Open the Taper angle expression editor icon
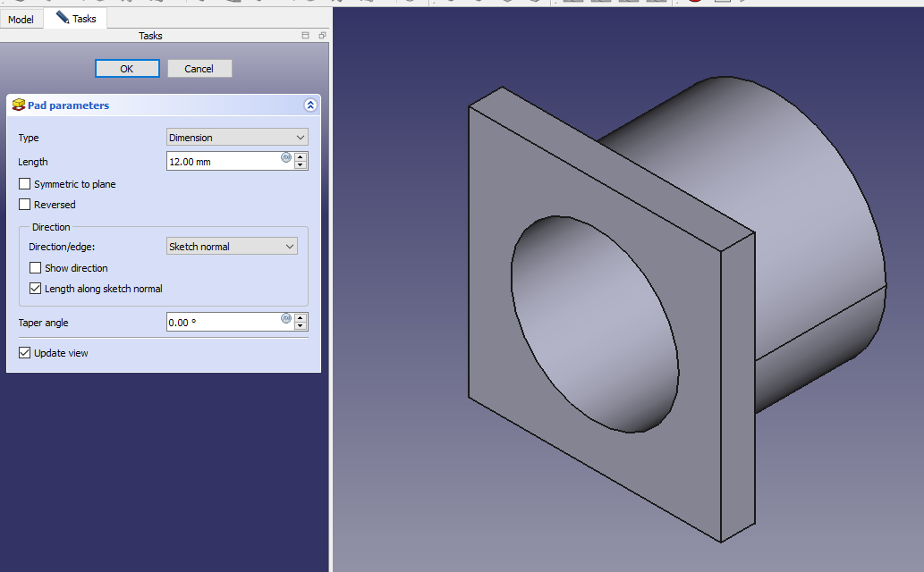924x572 pixels. tap(286, 318)
